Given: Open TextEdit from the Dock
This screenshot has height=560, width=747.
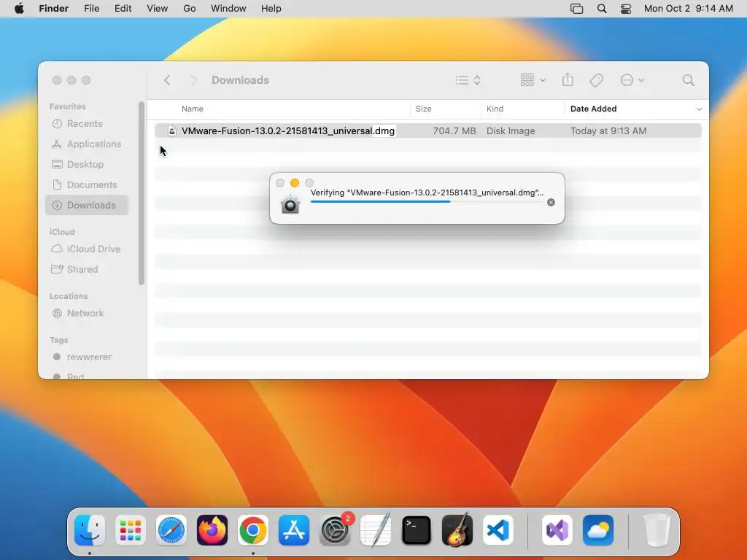Looking at the screenshot, I should tap(376, 531).
